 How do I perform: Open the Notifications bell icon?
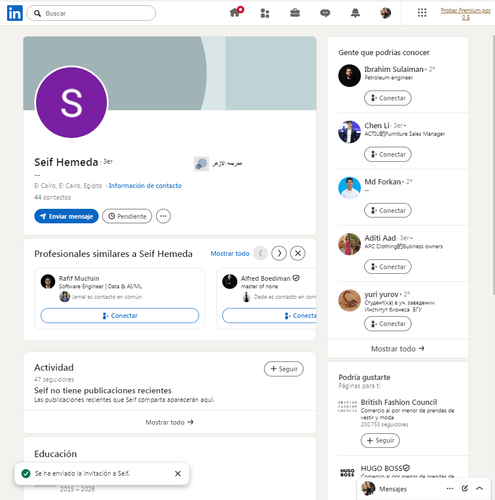pyautogui.click(x=355, y=13)
